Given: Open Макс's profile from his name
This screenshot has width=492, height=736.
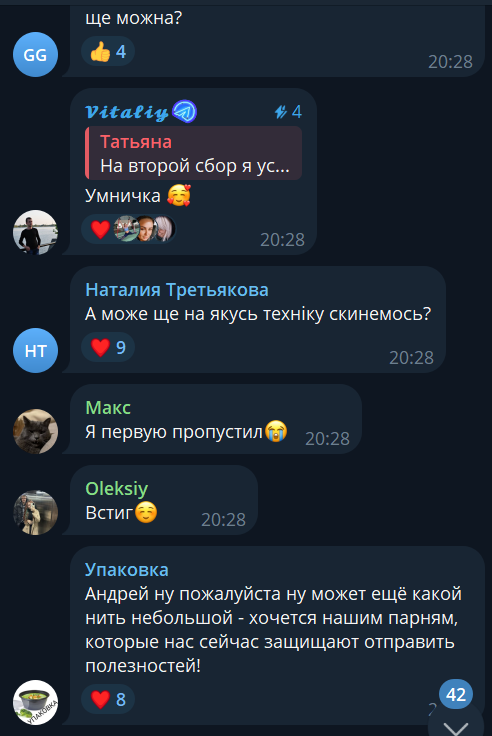Looking at the screenshot, I should pos(108,408).
